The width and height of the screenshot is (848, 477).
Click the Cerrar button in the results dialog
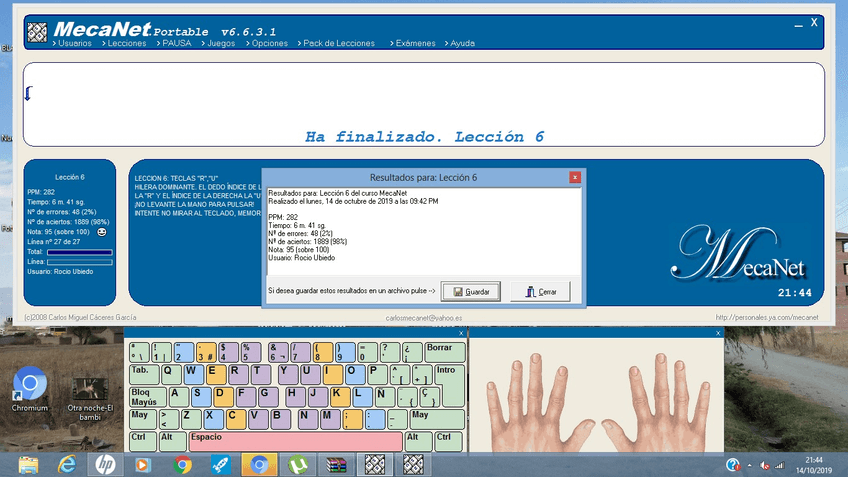[x=540, y=292]
